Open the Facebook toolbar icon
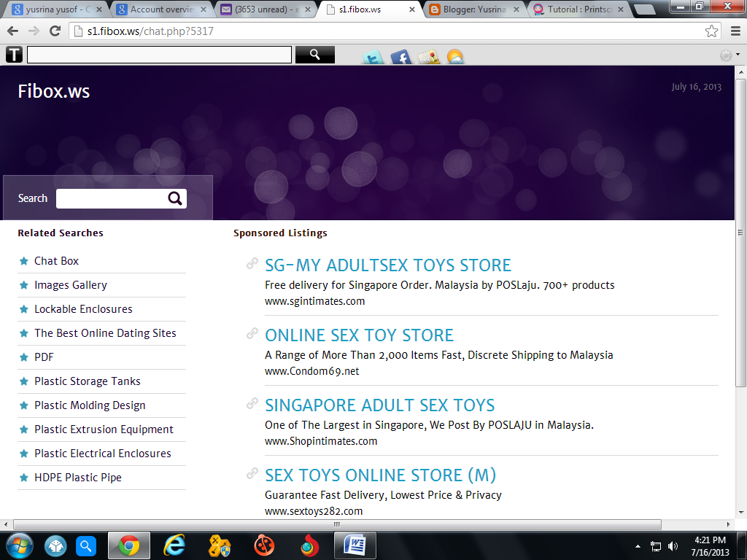747x560 pixels. click(400, 57)
